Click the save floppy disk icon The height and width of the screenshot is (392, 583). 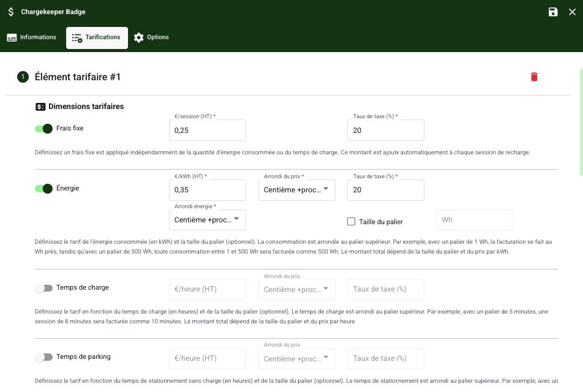(553, 12)
